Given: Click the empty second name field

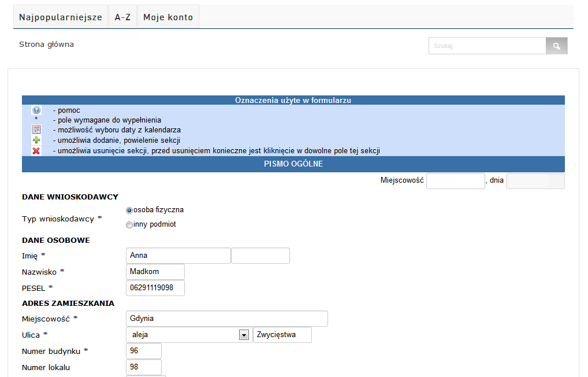Looking at the screenshot, I should (260, 256).
